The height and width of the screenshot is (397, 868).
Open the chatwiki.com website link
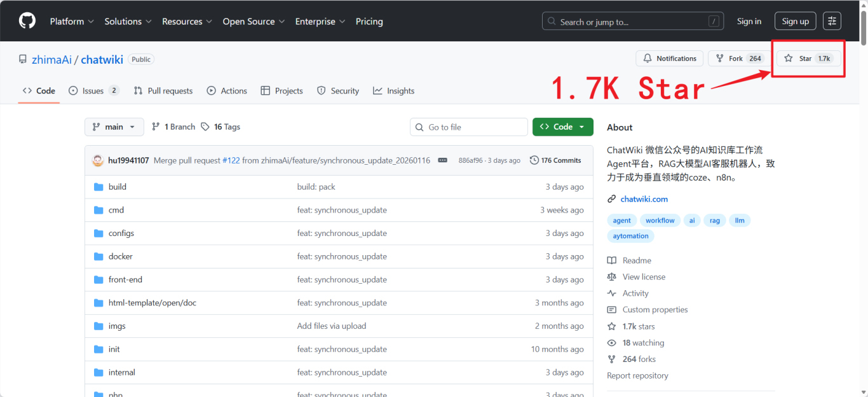(644, 199)
